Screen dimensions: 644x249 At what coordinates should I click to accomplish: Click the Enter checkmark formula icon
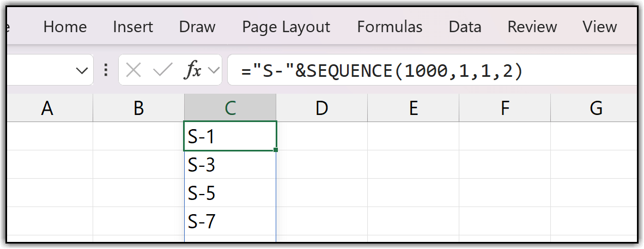coord(162,70)
